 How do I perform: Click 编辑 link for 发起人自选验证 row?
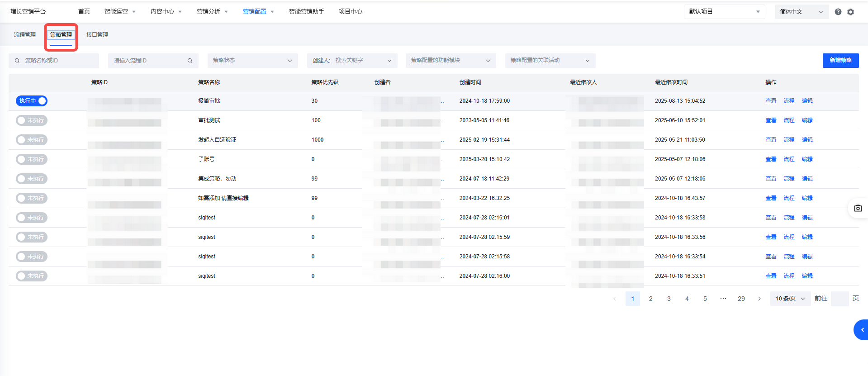coord(807,140)
